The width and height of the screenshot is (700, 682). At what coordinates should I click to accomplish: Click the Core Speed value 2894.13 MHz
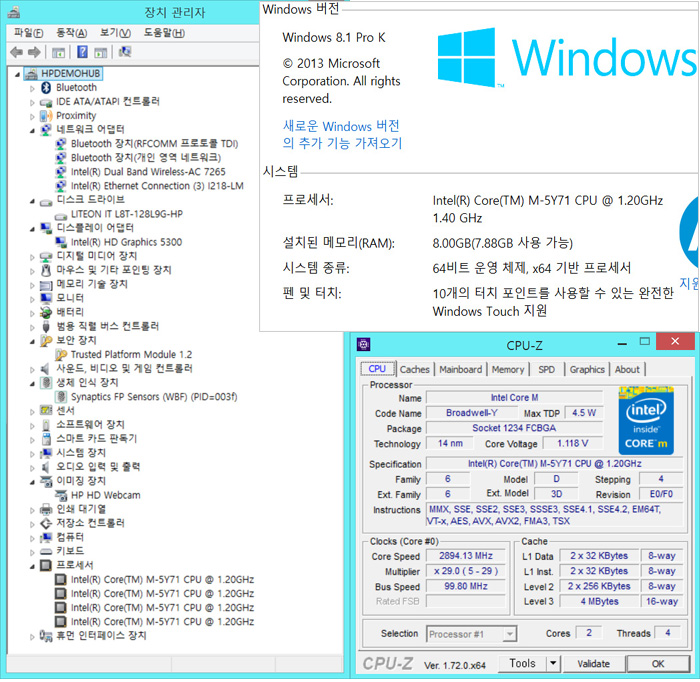pos(466,556)
